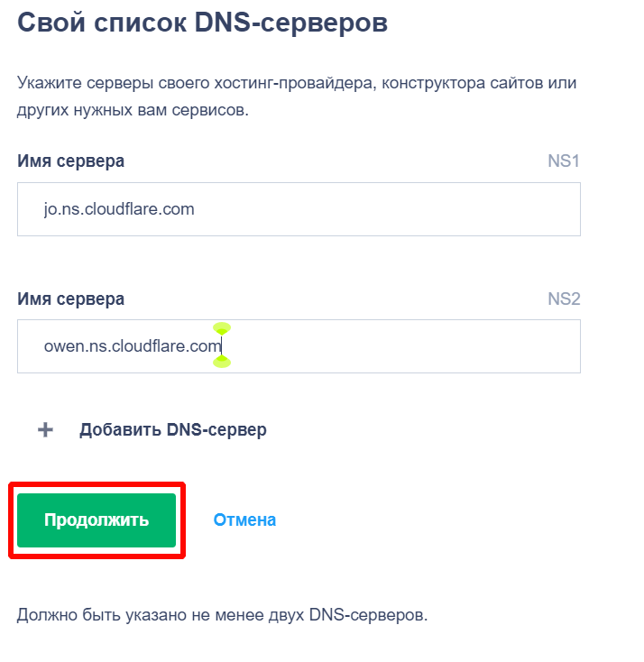Image resolution: width=644 pixels, height=662 pixels.
Task: Click the upper yellow-green cursor handle marker
Action: pos(222,328)
